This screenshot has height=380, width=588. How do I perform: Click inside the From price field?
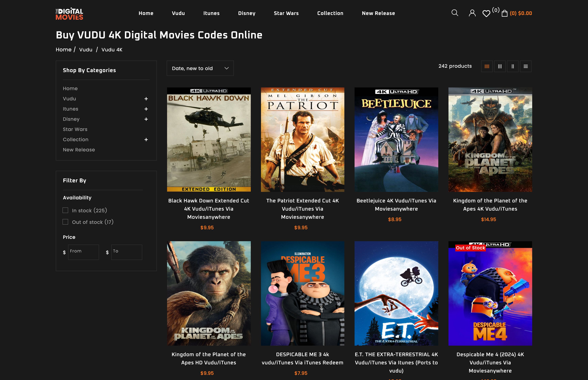tap(83, 252)
